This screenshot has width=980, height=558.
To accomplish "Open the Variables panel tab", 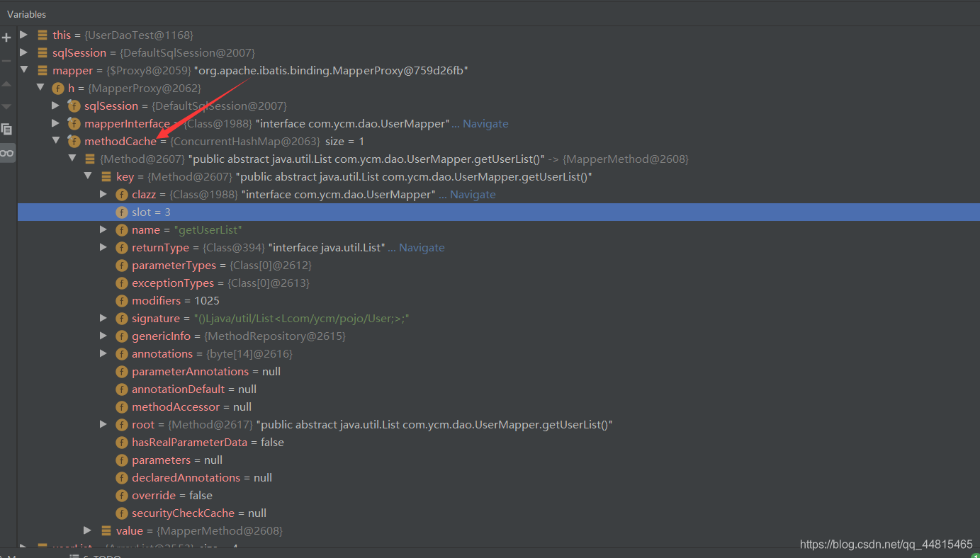I will click(x=27, y=14).
